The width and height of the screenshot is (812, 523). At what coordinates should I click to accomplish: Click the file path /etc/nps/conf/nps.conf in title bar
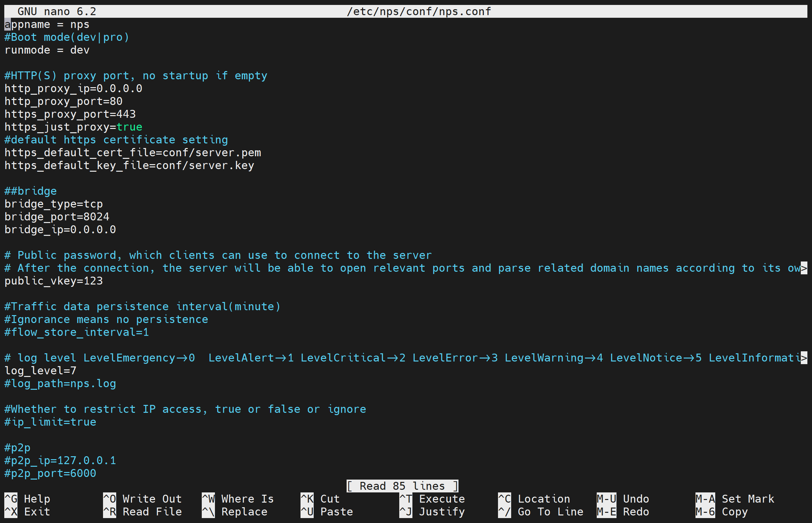419,12
